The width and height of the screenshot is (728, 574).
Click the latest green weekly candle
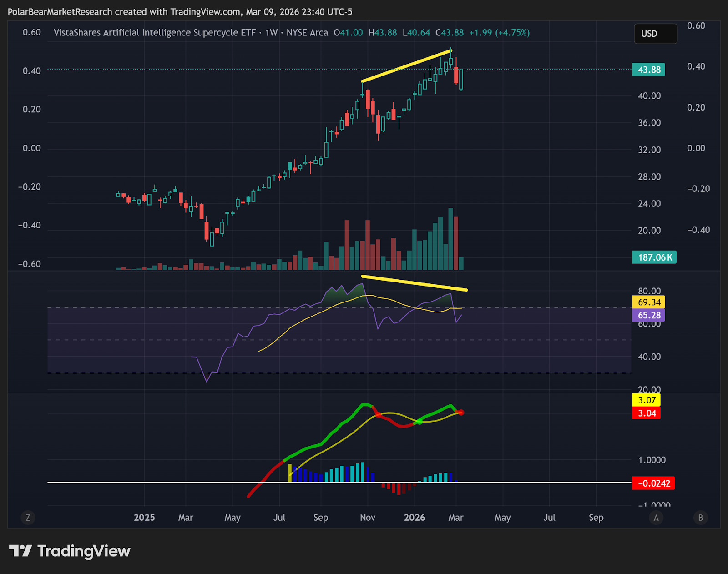coord(461,80)
